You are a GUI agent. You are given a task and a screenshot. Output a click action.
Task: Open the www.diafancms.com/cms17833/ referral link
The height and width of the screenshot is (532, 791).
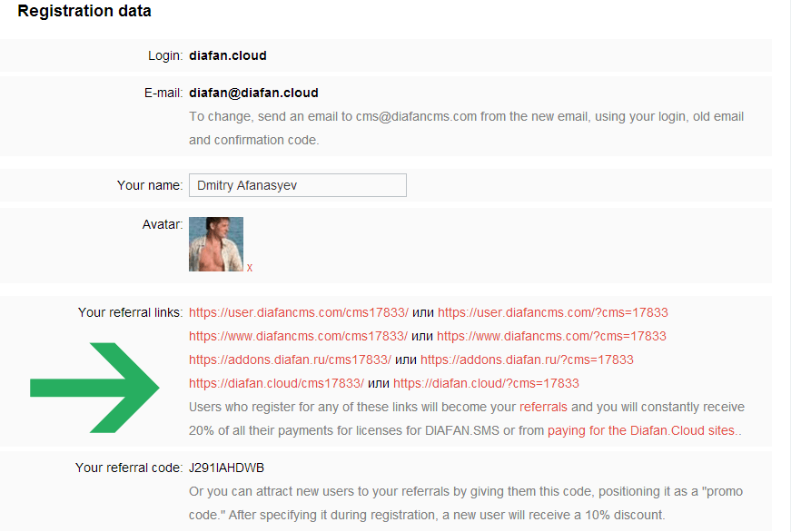[x=298, y=336]
